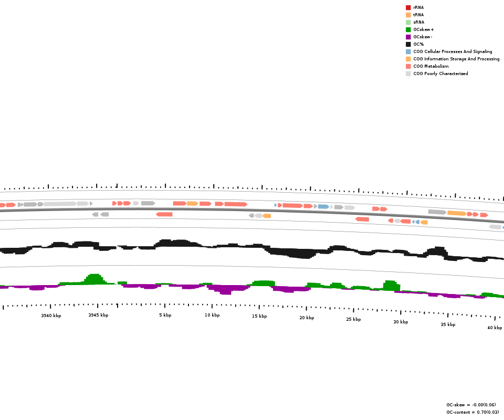Select the black GC% legend swatch
The width and height of the screenshot is (504, 420).
point(408,44)
